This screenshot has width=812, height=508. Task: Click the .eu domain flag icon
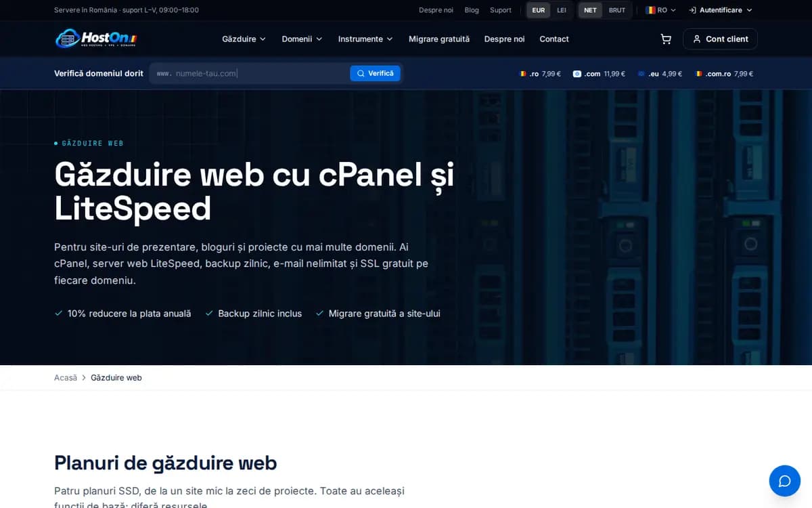click(x=641, y=74)
